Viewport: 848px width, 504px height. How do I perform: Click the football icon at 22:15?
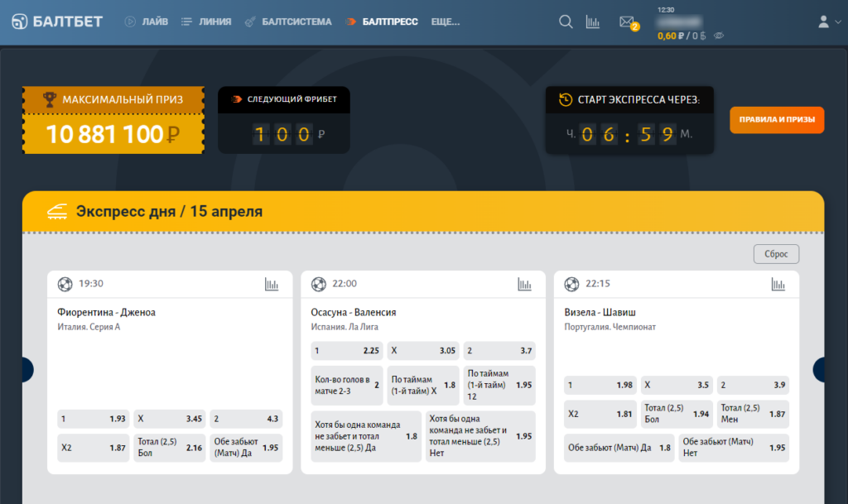[571, 284]
